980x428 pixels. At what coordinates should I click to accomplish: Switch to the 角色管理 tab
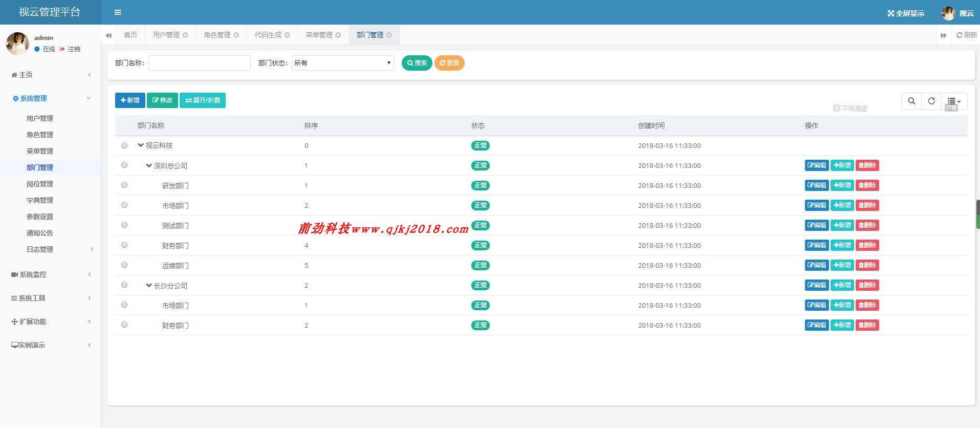pyautogui.click(x=217, y=35)
